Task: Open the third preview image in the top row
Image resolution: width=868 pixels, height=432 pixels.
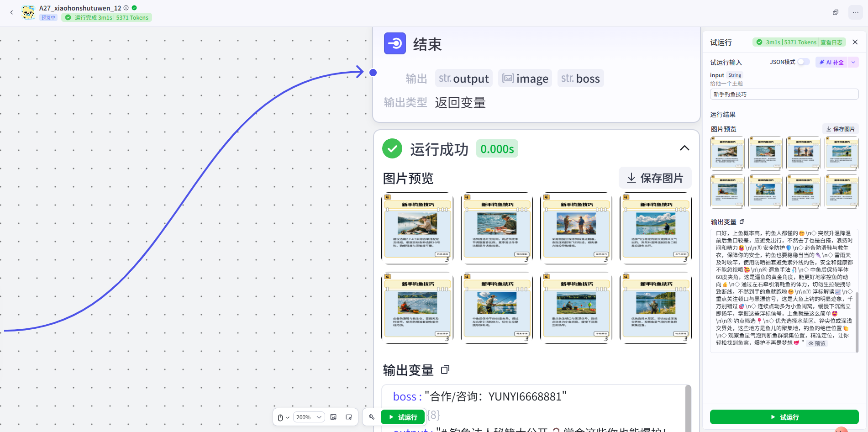Action: 576,228
